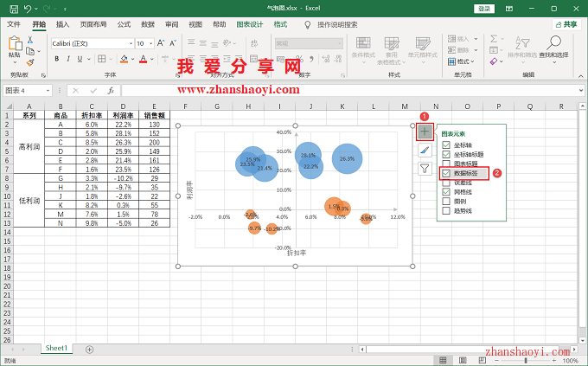Click the Insert Function fx icon

pyautogui.click(x=111, y=91)
